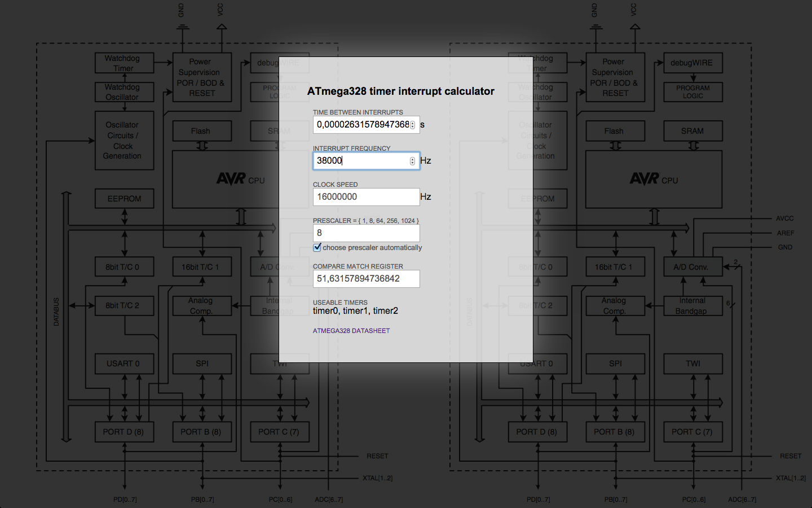Click the left diagram's PORT D (8) block
Viewport: 812px width, 508px height.
tap(124, 432)
